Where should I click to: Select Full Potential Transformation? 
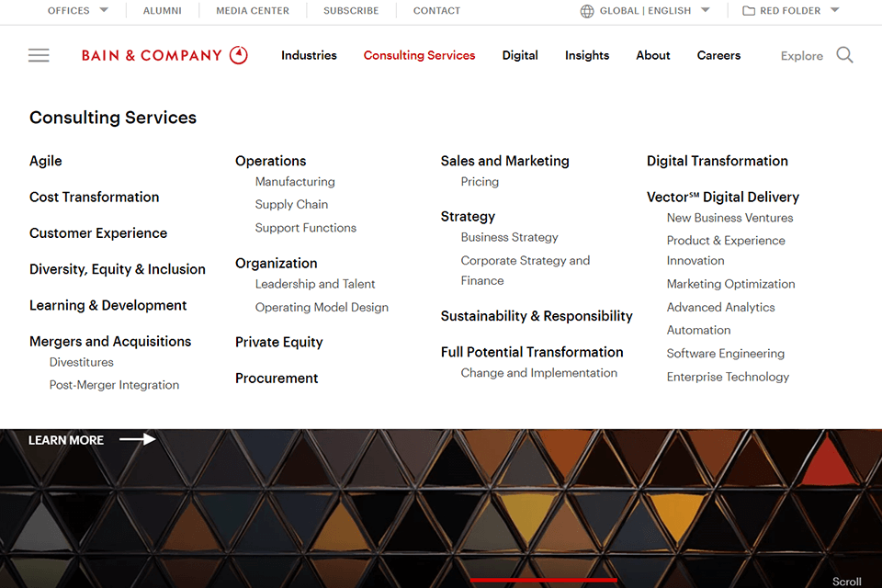coord(532,352)
